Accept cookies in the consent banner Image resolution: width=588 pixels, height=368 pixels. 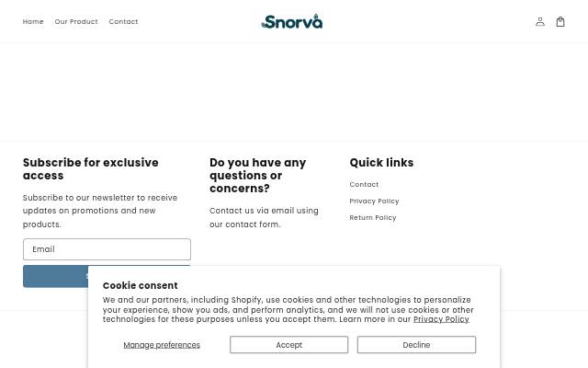[288, 345]
